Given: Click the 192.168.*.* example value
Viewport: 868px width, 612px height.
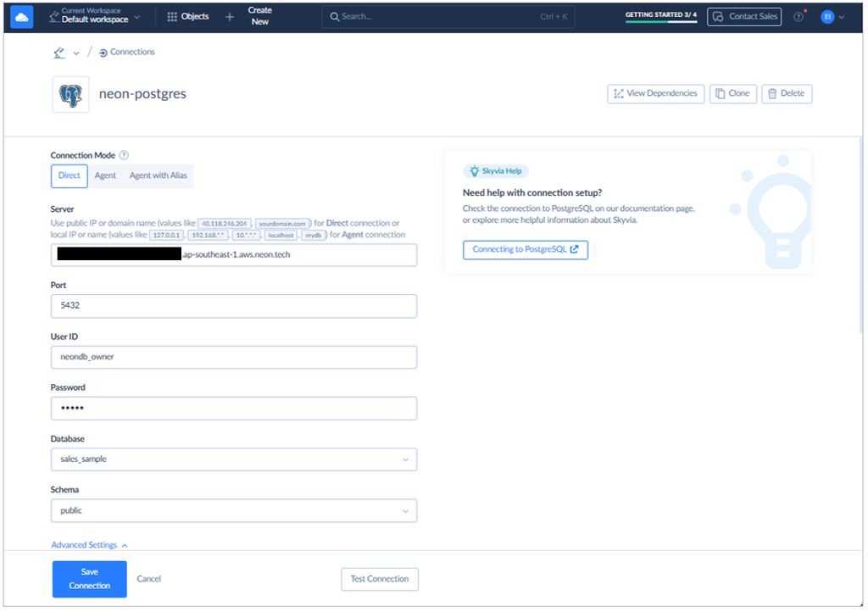Looking at the screenshot, I should (x=209, y=235).
